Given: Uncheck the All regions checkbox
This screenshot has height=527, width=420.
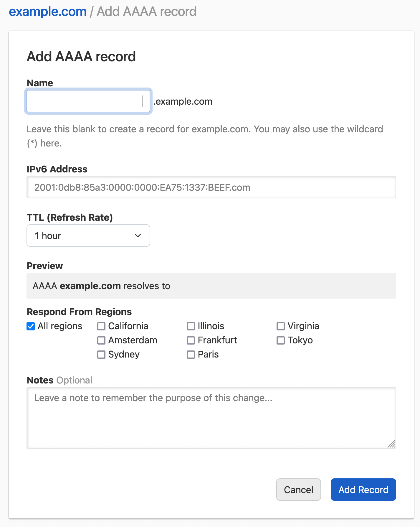Looking at the screenshot, I should [30, 326].
